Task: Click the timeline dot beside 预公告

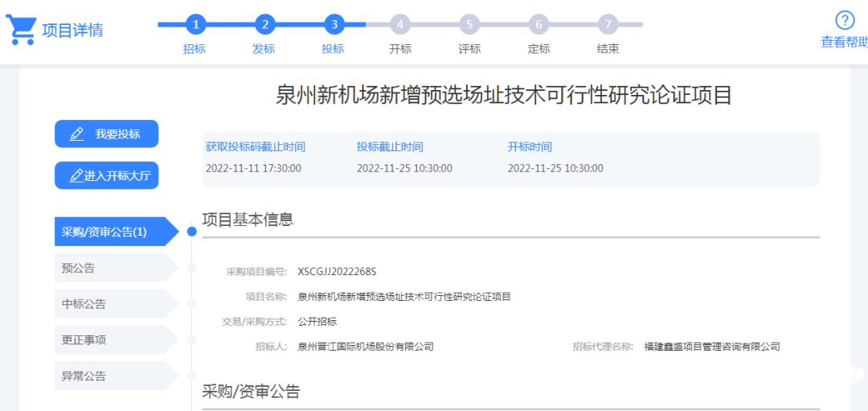Action: click(x=192, y=268)
